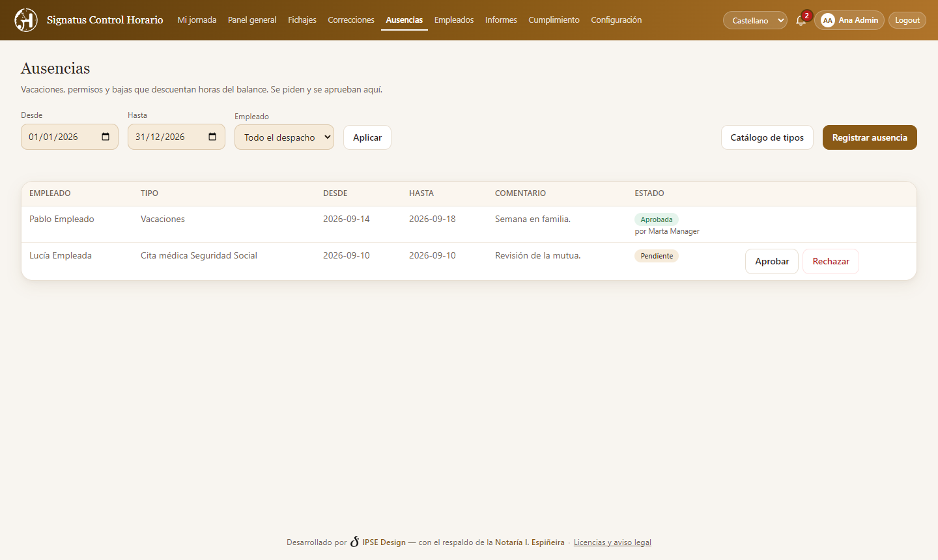938x560 pixels.
Task: Click the AA user avatar
Action: [x=827, y=20]
